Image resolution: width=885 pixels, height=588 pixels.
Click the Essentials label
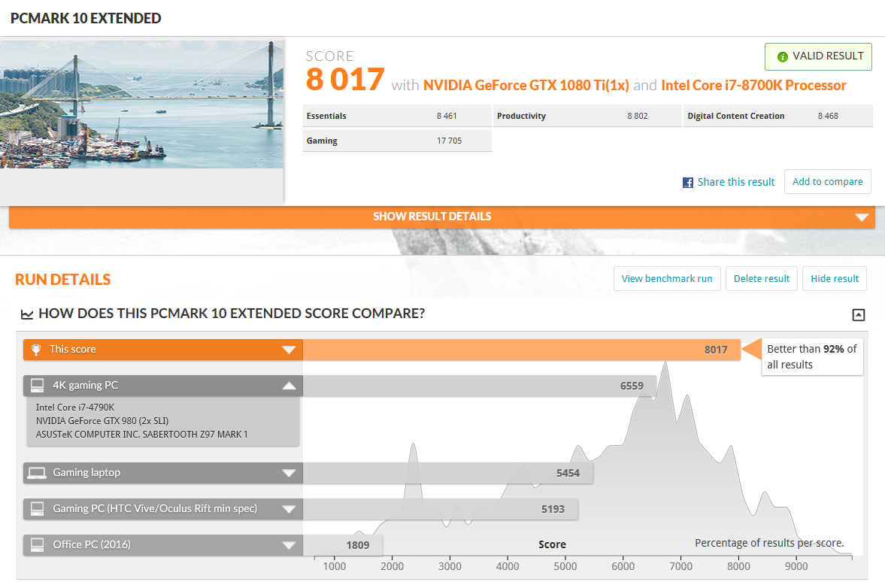pos(326,116)
